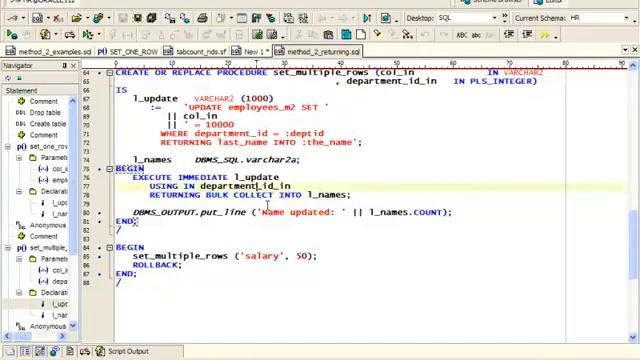This screenshot has height=360, width=640.
Task: Click the globe load-file icon in top toolbar
Action: 98,18
